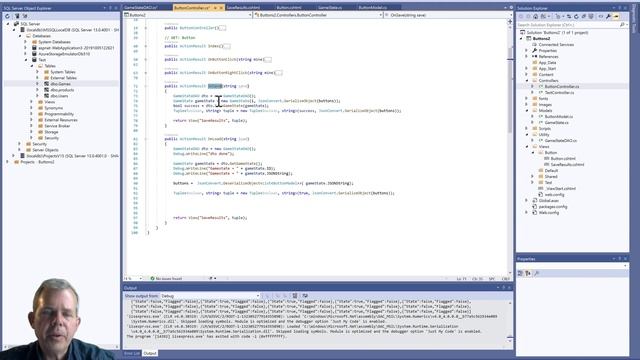Select Global.asax in Solution Explorer
This screenshot has height=360, width=640.
[549, 200]
